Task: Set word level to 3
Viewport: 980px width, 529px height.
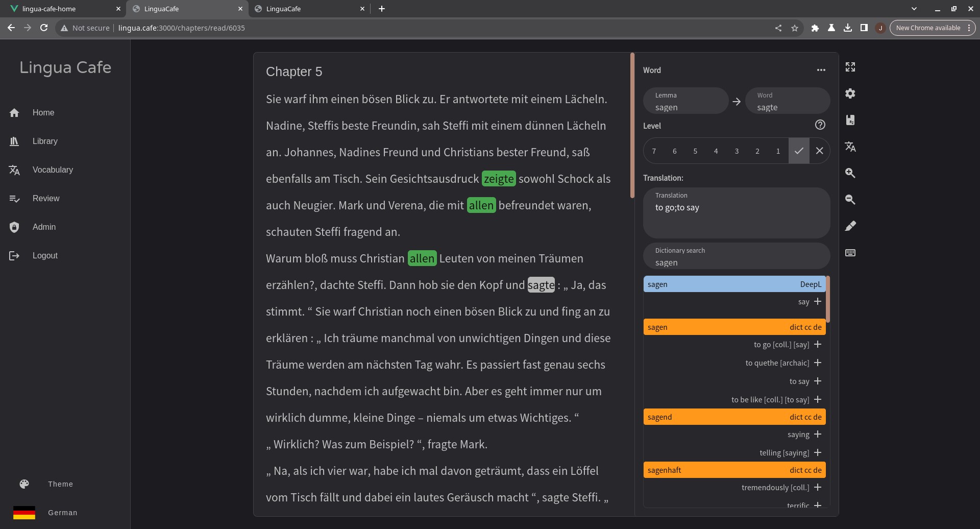Action: [x=736, y=151]
